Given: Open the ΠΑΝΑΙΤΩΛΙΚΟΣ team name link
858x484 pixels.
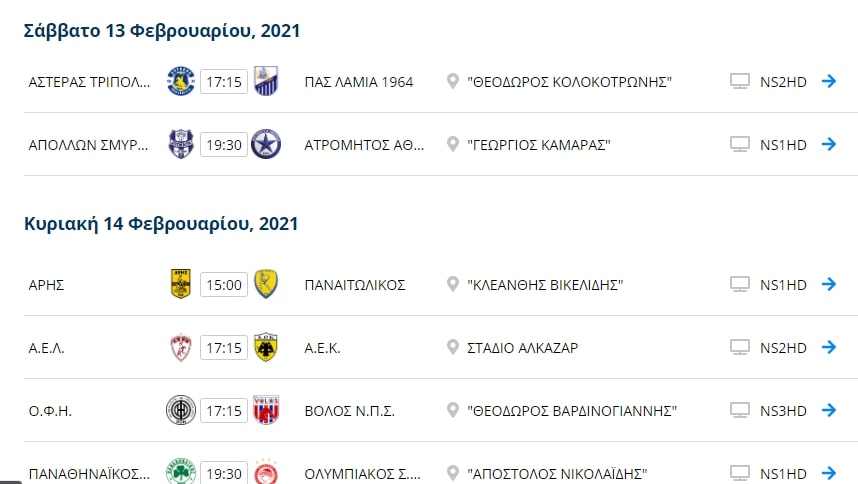Looking at the screenshot, I should coord(355,285).
